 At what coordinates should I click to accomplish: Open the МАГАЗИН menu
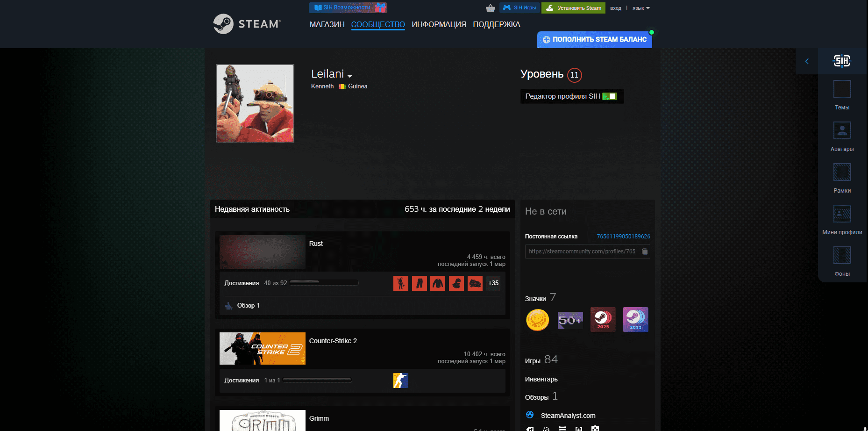(x=327, y=24)
